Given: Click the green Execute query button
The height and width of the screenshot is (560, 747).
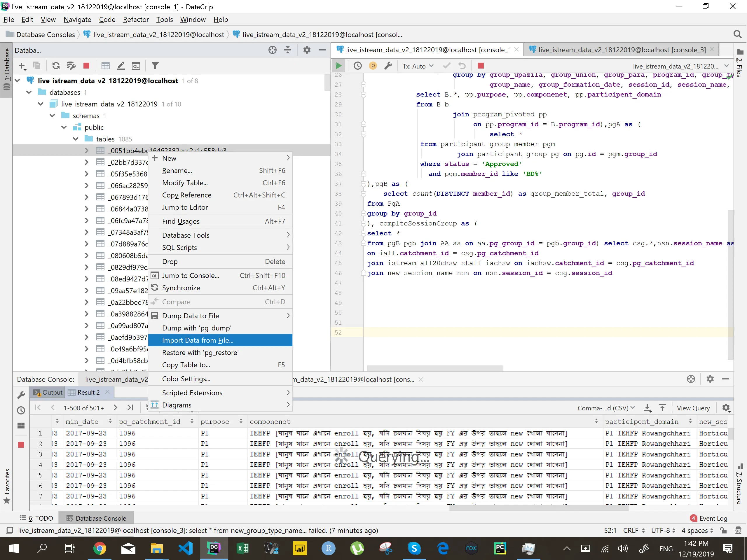Looking at the screenshot, I should tap(338, 66).
